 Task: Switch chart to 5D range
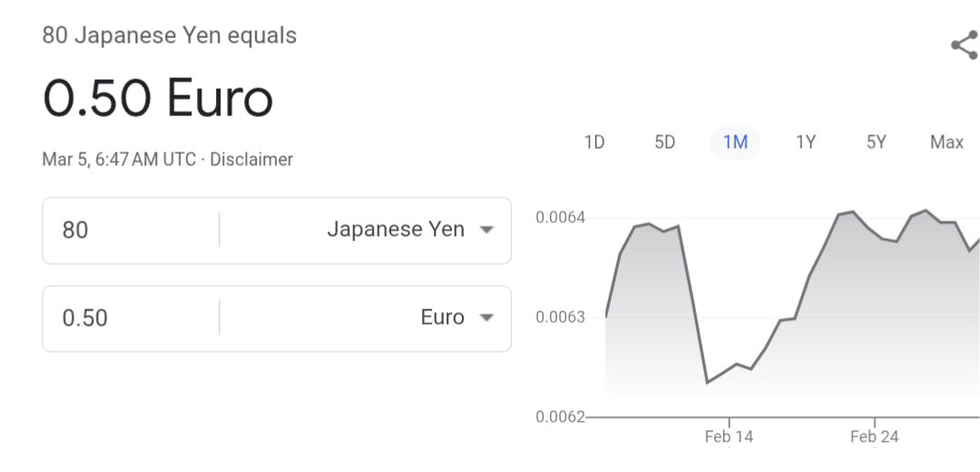tap(665, 143)
